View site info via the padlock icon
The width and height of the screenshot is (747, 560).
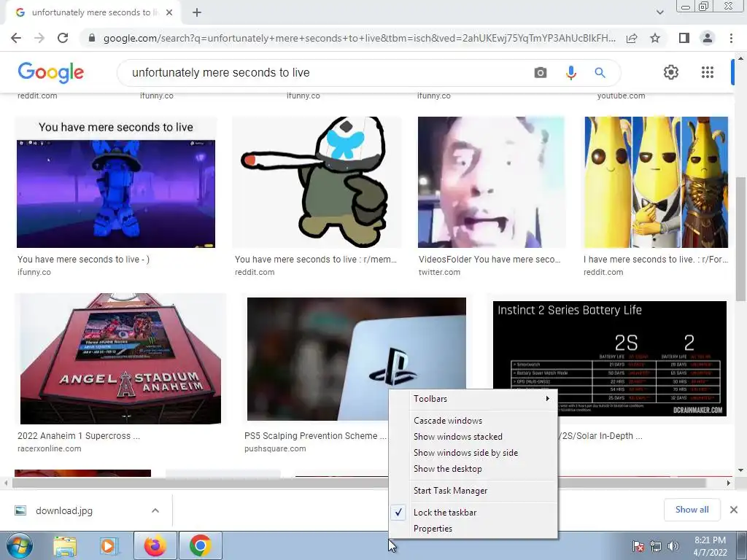[92, 38]
